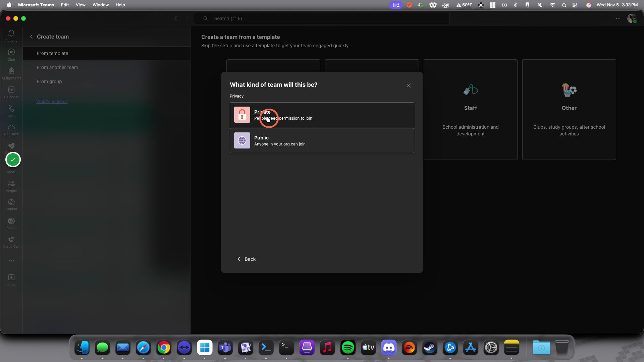
Task: Navigate back with the history arrow
Action: (176, 18)
